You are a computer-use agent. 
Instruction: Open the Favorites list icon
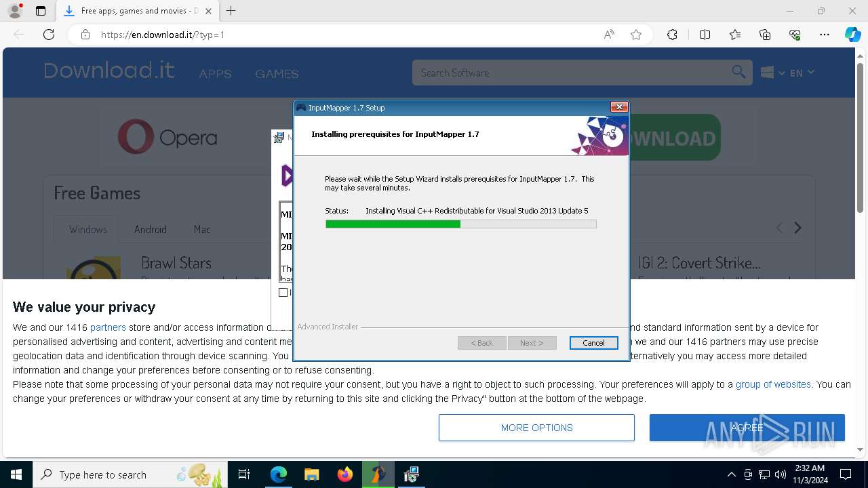[735, 35]
